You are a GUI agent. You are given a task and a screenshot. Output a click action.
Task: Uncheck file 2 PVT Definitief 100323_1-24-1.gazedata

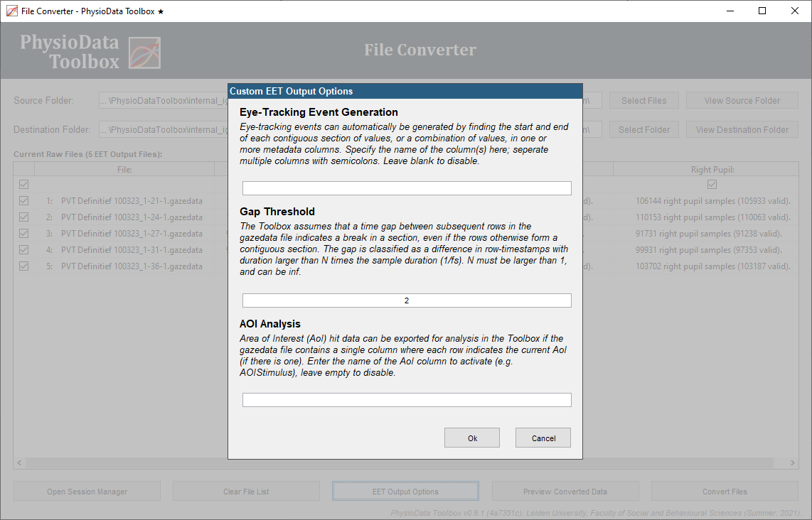[24, 217]
